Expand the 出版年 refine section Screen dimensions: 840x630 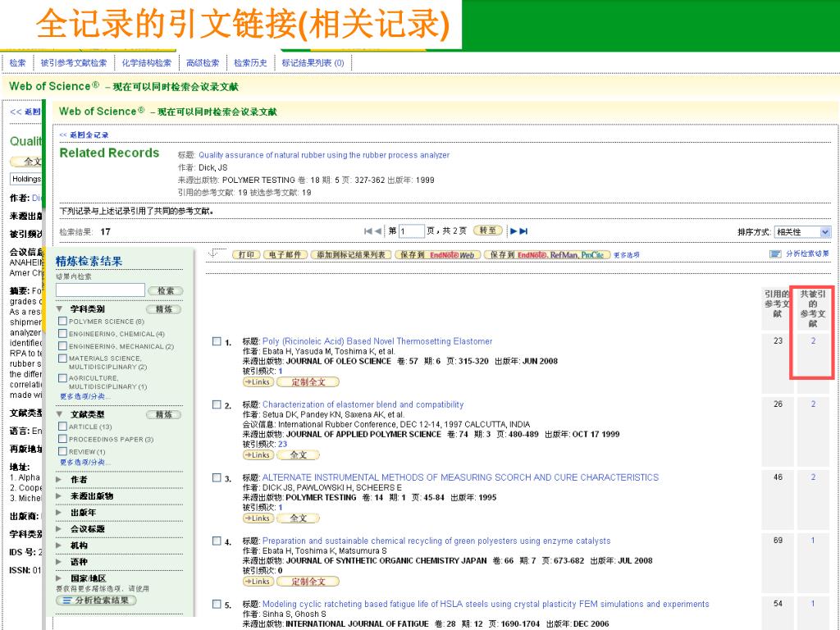tap(59, 513)
